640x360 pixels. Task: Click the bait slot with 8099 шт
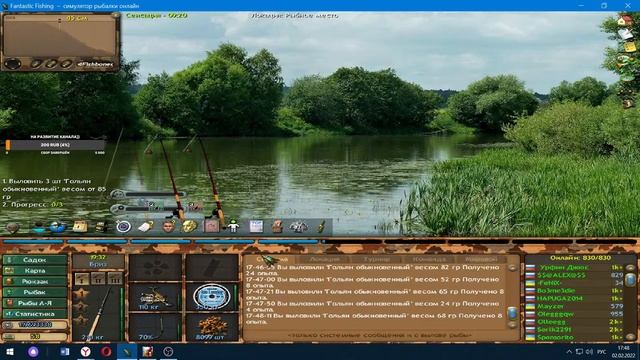(x=212, y=327)
